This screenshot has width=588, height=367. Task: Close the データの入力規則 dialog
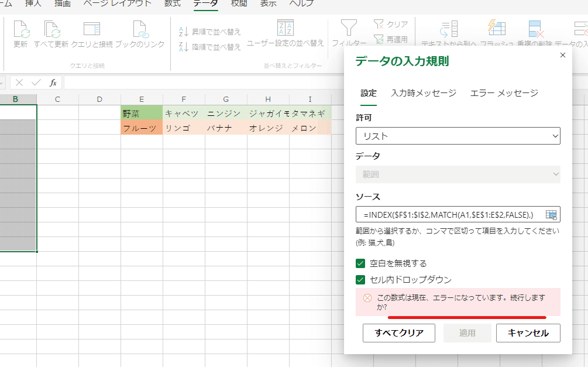pyautogui.click(x=562, y=55)
